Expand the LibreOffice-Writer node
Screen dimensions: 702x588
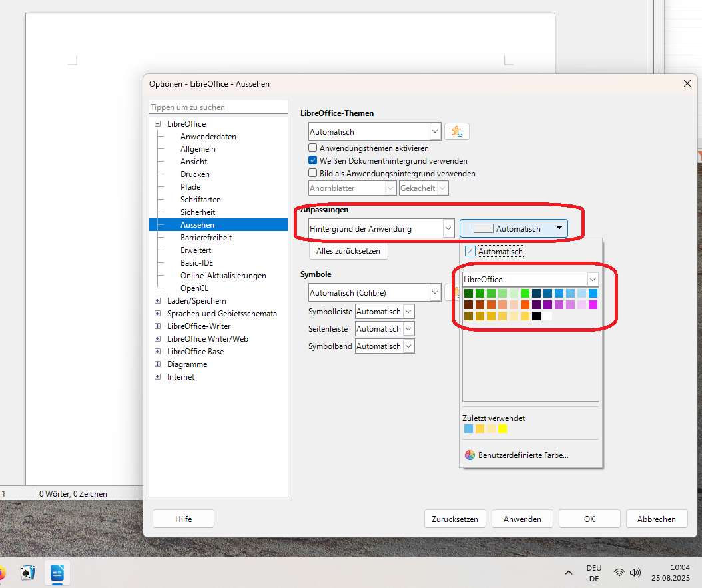158,326
